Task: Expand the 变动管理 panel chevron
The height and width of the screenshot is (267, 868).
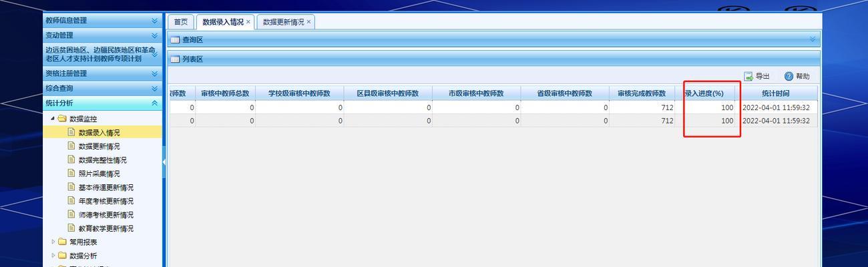Action: click(154, 35)
